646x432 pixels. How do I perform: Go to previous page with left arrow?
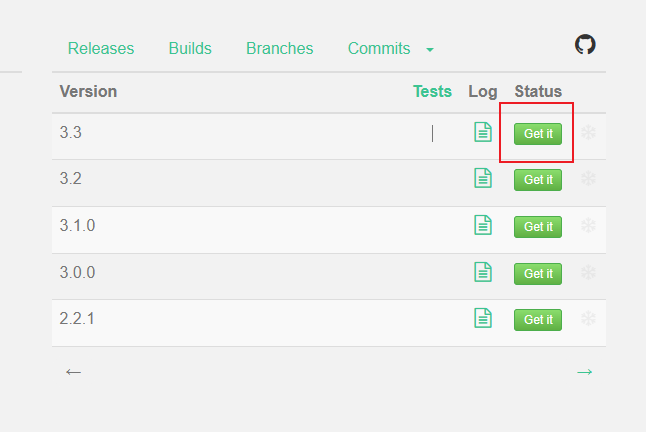[x=73, y=372]
